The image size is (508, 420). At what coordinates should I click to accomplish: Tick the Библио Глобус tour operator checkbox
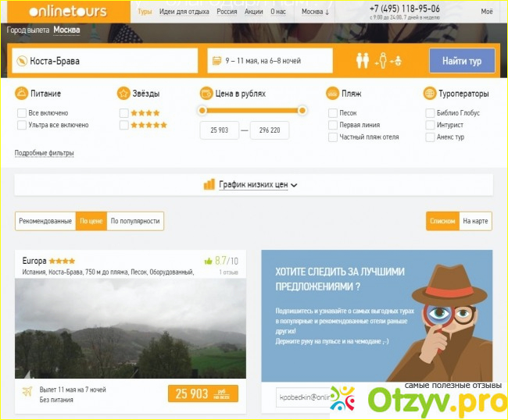coord(431,113)
